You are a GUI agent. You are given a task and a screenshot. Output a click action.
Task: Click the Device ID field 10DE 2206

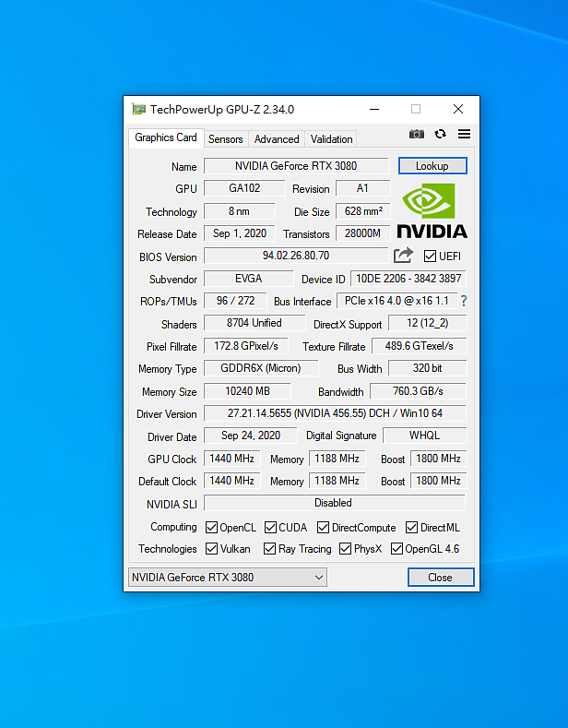pyautogui.click(x=408, y=279)
